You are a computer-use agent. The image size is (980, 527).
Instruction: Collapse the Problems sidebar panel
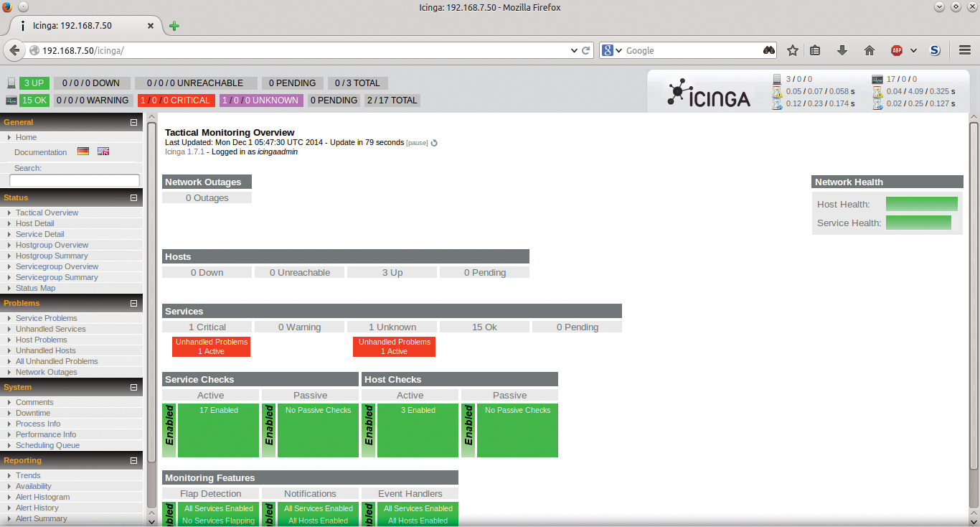[133, 303]
